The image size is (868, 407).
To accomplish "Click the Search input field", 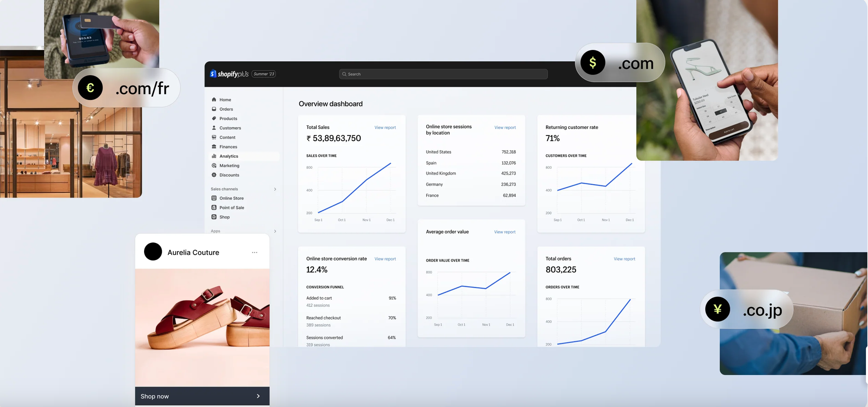I will click(x=443, y=74).
